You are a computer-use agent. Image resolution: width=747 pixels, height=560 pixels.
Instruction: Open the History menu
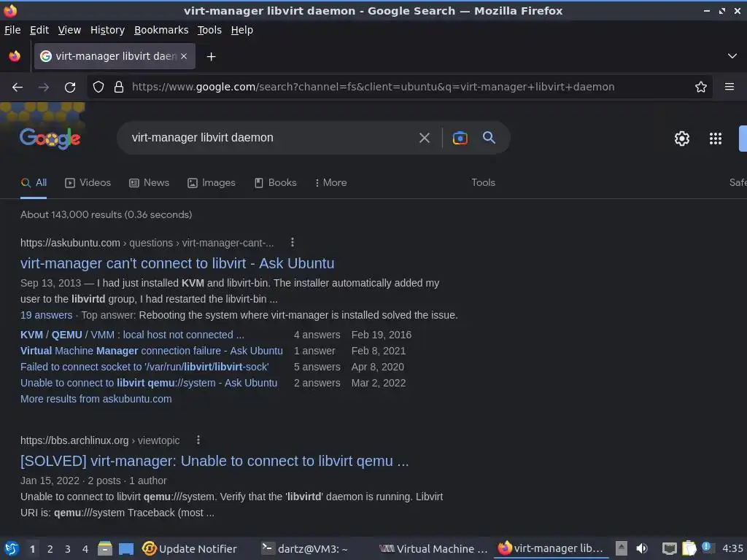[x=107, y=30]
